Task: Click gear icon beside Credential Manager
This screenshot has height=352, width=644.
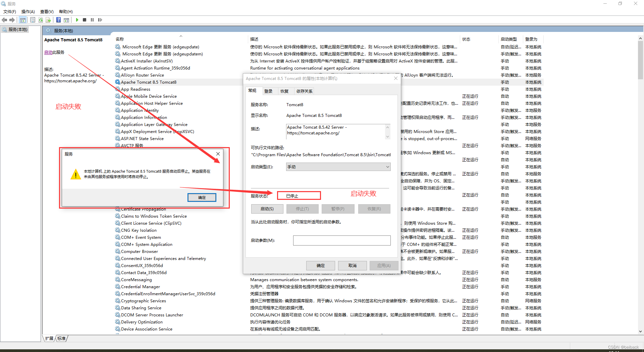Action: 117,287
